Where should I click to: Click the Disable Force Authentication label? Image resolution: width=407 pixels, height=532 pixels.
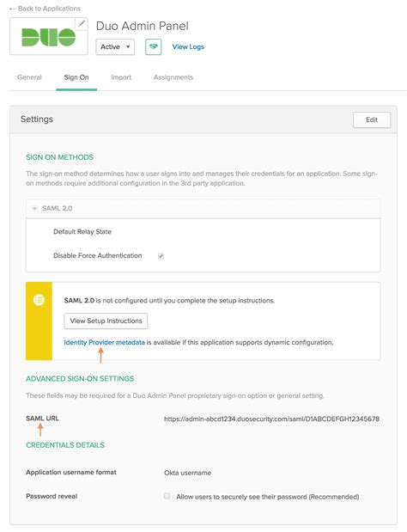pos(98,255)
